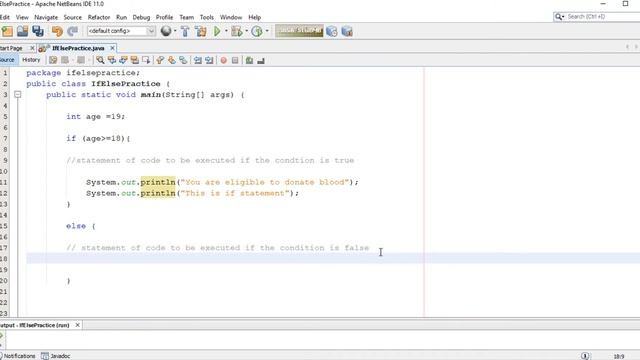Click the last cube icon in the main toolbar

(x=347, y=31)
